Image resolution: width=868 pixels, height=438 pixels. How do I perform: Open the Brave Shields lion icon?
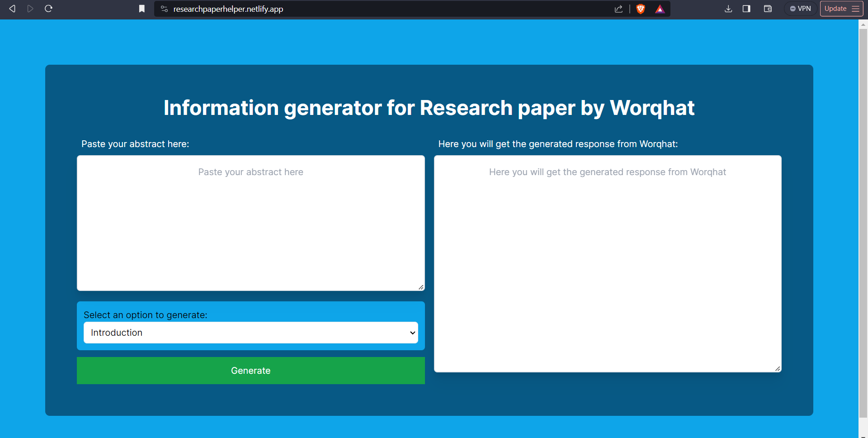point(640,9)
